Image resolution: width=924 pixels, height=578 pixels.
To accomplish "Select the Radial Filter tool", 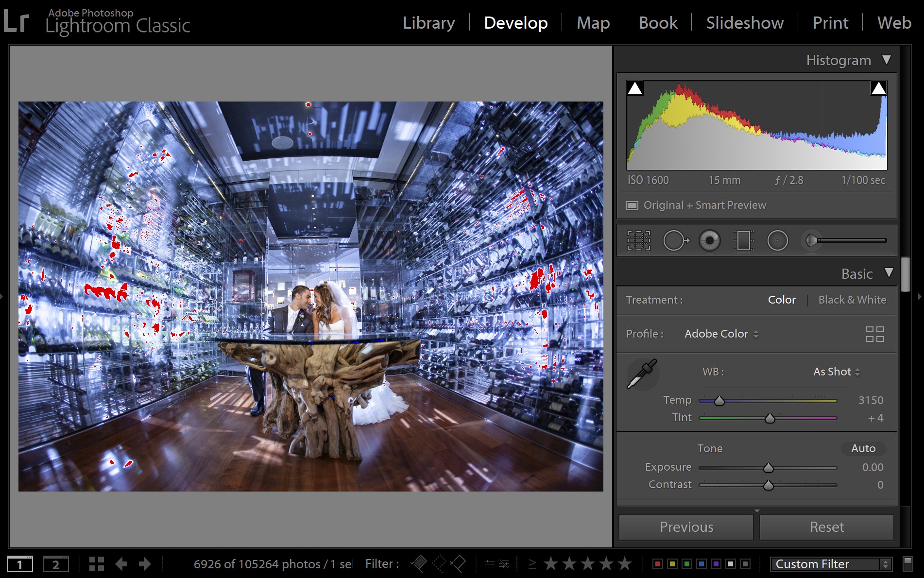I will pyautogui.click(x=777, y=239).
